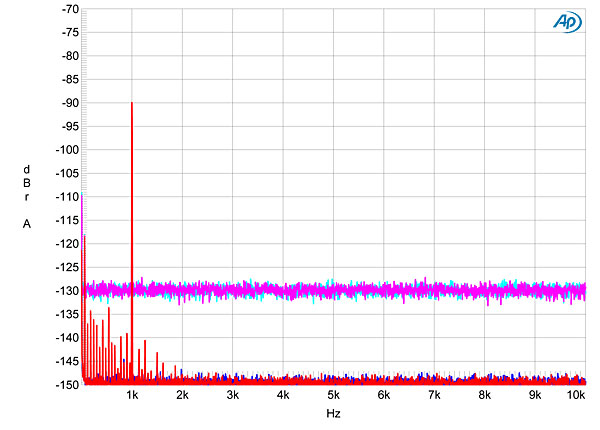
Task: Click the 1k frequency label
Action: pos(132,395)
